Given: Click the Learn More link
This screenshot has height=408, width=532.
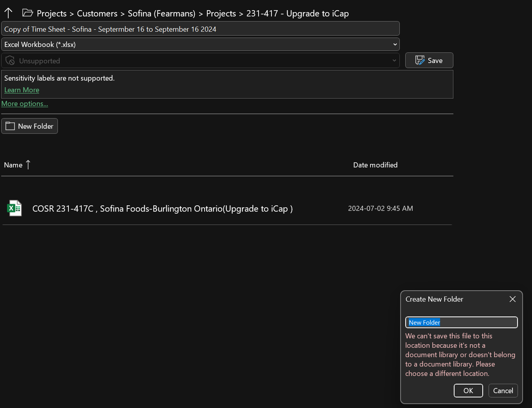Looking at the screenshot, I should (22, 90).
